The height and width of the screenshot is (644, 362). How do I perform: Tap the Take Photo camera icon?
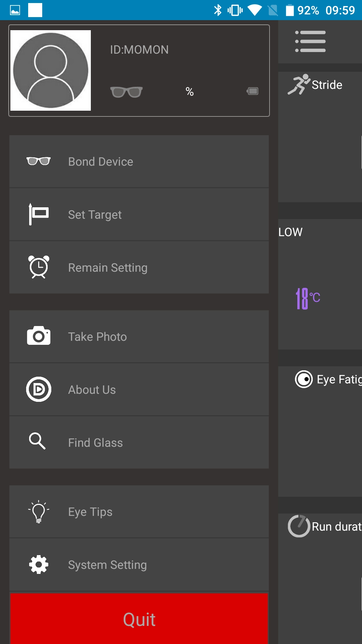pyautogui.click(x=39, y=336)
